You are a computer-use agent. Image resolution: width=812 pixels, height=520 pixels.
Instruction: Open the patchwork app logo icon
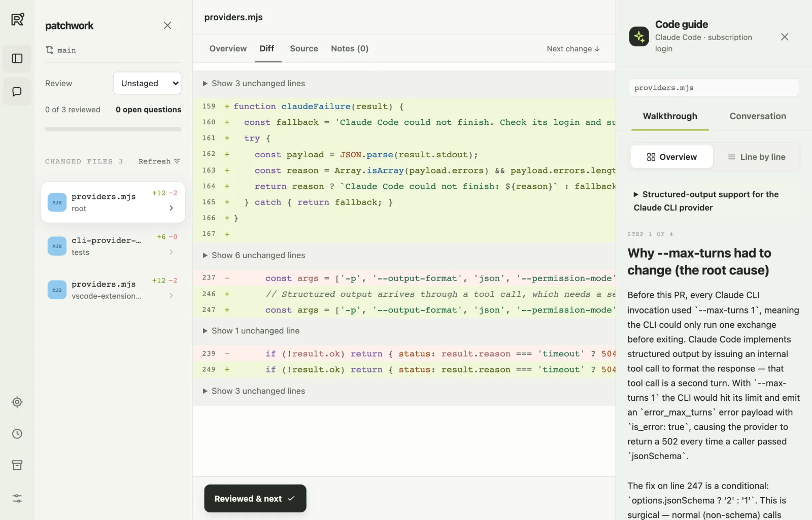[17, 19]
